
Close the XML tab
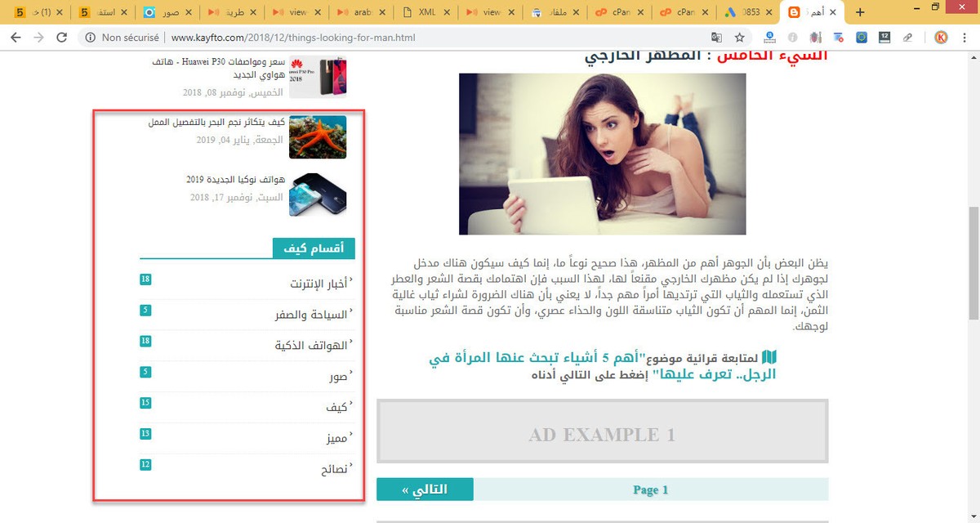446,12
